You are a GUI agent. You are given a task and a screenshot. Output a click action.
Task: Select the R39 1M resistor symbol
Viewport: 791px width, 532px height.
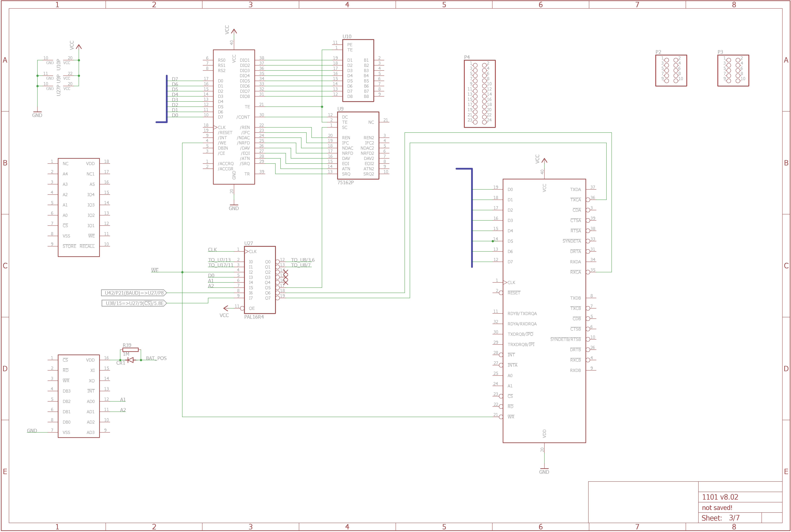tap(130, 349)
